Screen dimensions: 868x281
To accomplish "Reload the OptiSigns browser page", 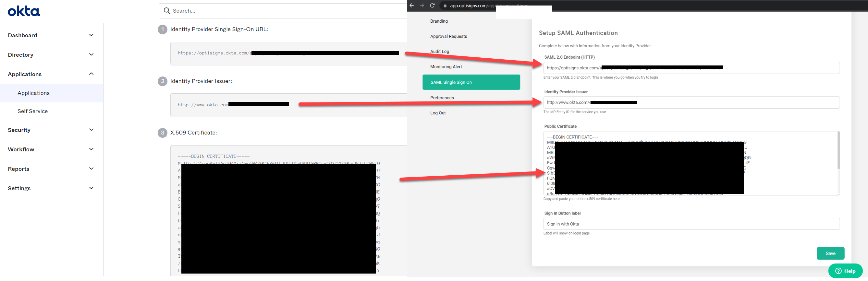I will pyautogui.click(x=432, y=6).
